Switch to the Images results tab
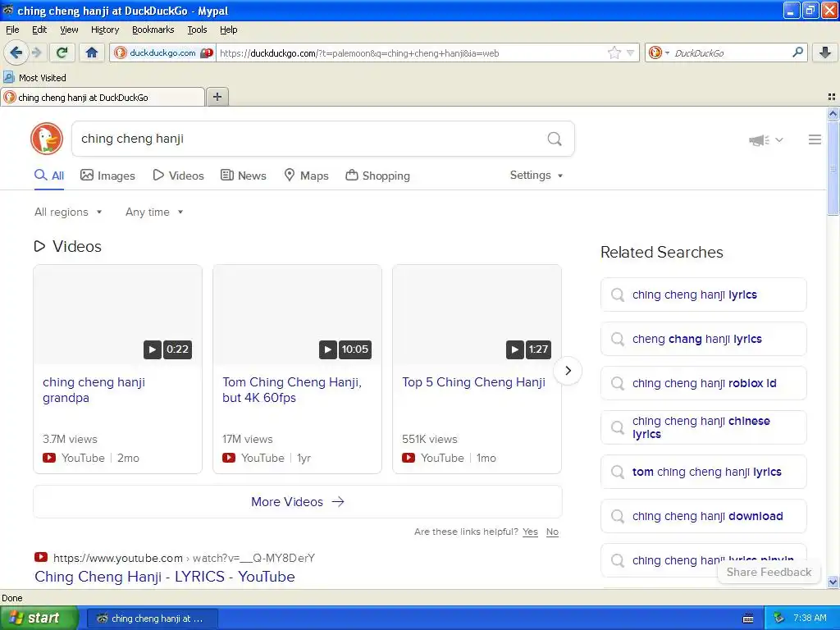Screen dimensions: 840x630 coord(107,176)
